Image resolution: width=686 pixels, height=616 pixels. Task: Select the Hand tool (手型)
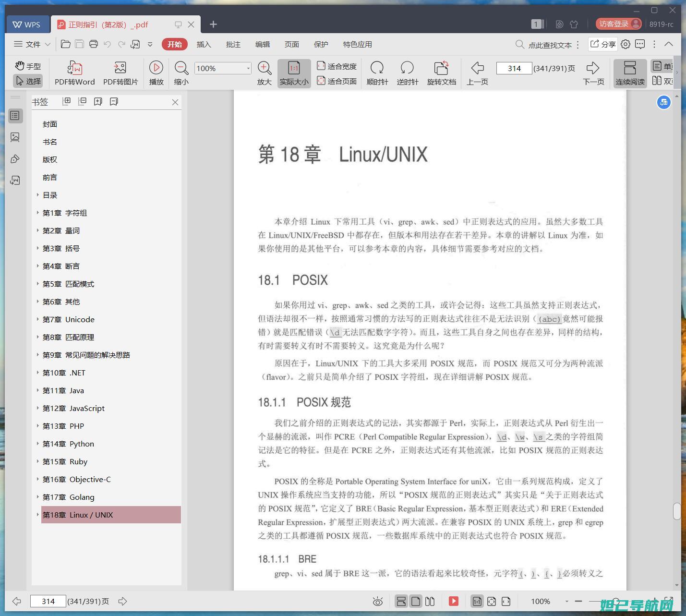27,66
